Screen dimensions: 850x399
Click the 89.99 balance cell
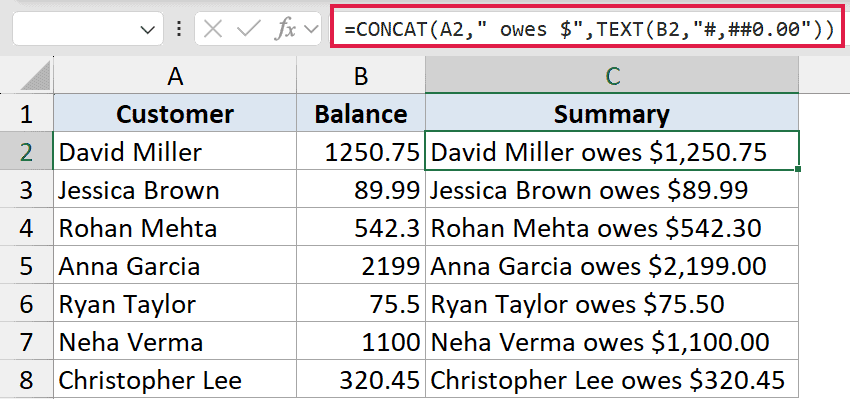point(361,190)
